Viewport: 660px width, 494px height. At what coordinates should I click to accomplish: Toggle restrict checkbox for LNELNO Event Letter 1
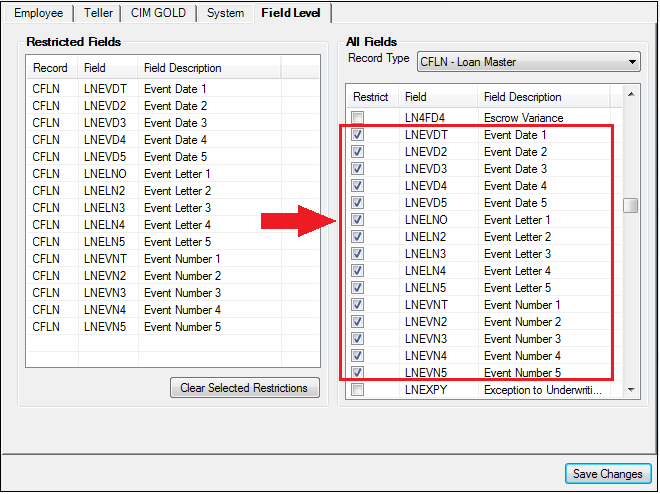point(357,220)
